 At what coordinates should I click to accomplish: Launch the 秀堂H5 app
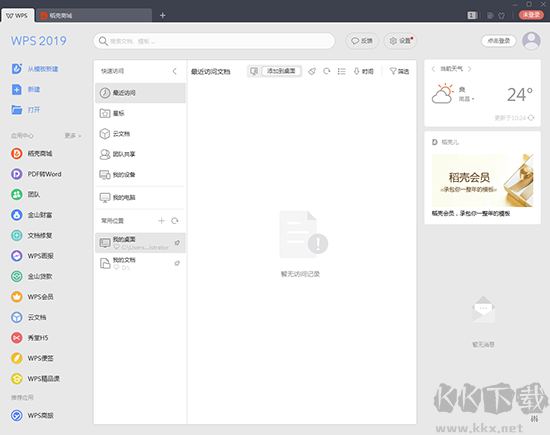(30, 338)
